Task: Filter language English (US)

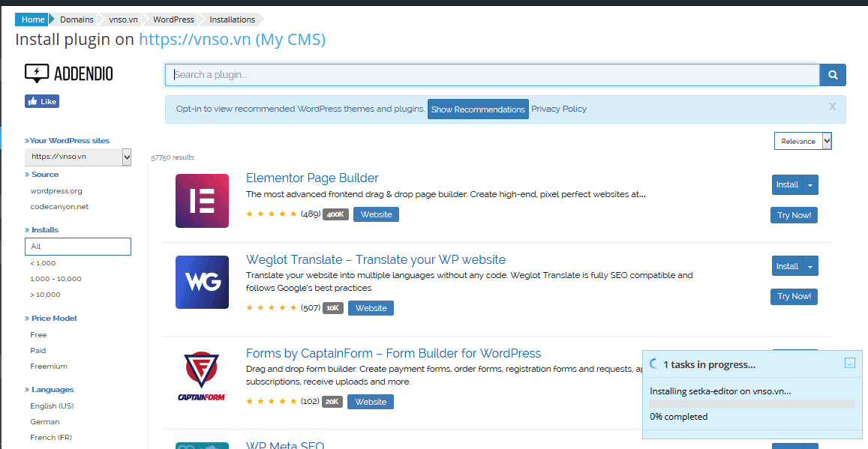Action: pos(52,406)
